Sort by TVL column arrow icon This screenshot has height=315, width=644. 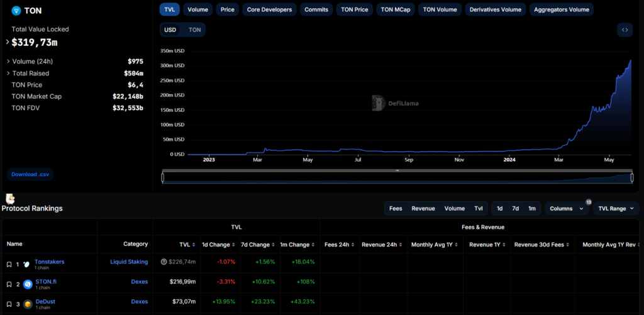[194, 245]
